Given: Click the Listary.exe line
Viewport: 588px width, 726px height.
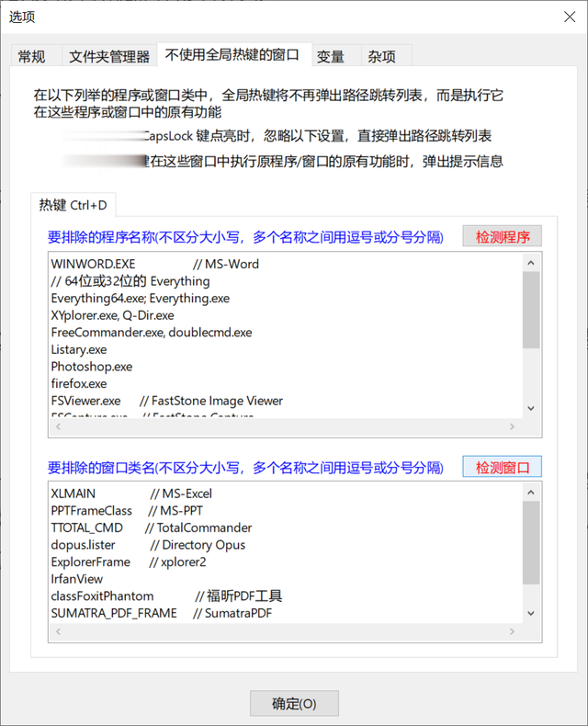Looking at the screenshot, I should coord(79,349).
